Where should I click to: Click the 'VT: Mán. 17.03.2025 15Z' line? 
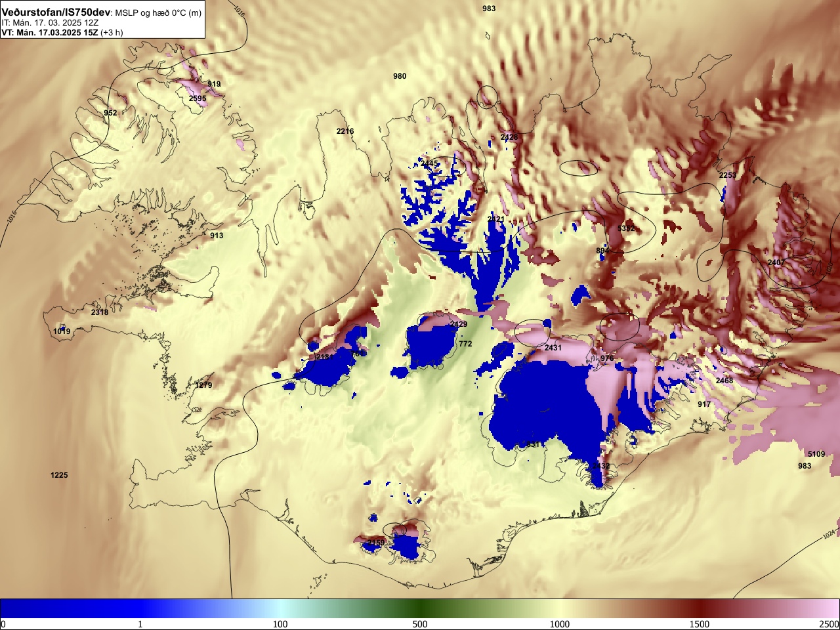click(50, 32)
